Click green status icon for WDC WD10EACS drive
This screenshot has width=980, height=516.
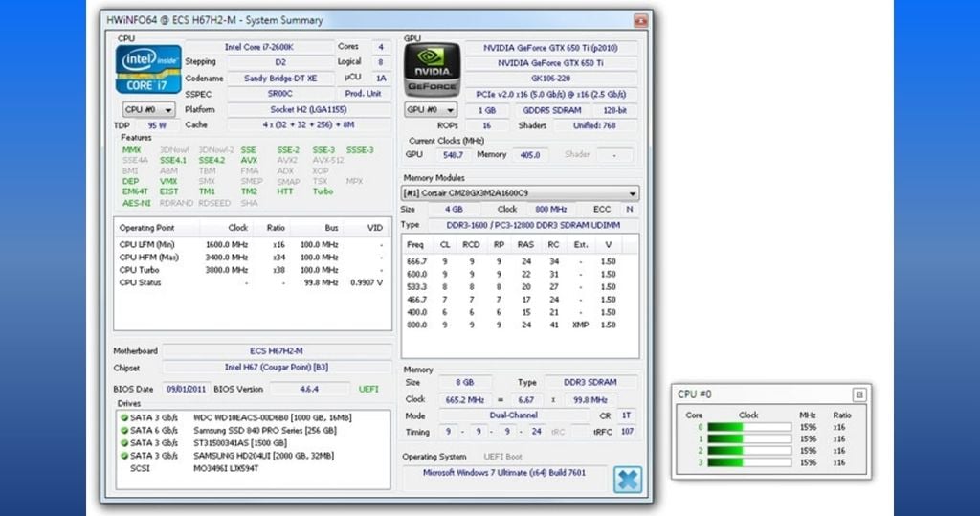[x=124, y=417]
